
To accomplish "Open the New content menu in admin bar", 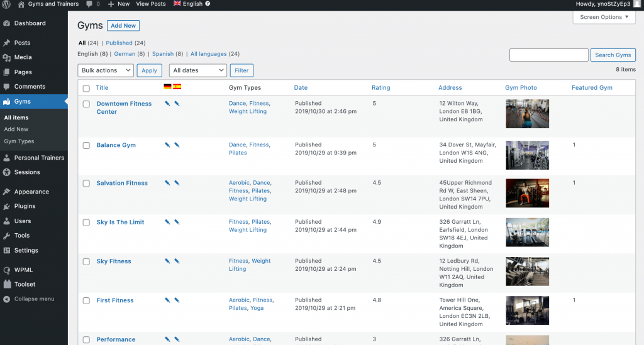I will pyautogui.click(x=119, y=4).
